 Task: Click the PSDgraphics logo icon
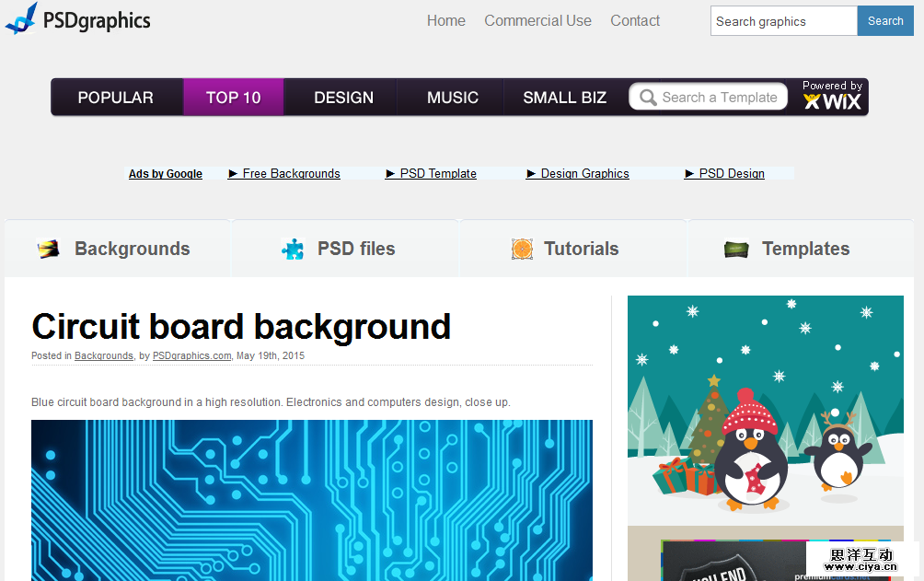pyautogui.click(x=21, y=19)
